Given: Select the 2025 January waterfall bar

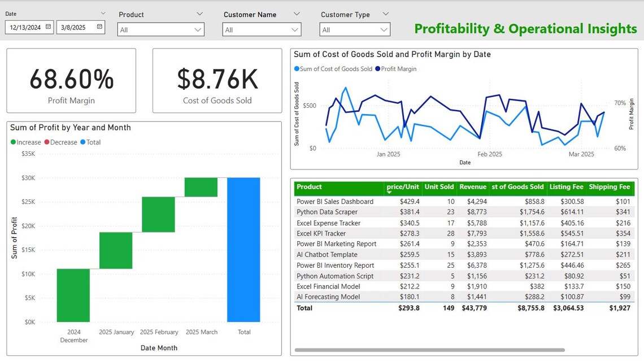Looking at the screenshot, I should coord(116,250).
